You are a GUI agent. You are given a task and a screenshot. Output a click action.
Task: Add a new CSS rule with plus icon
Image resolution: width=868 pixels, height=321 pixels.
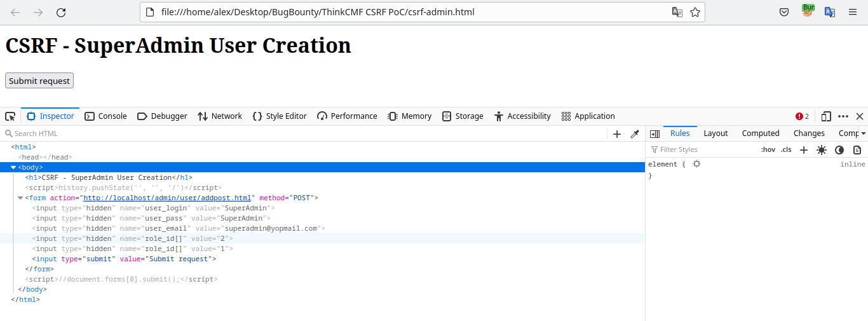tap(804, 150)
